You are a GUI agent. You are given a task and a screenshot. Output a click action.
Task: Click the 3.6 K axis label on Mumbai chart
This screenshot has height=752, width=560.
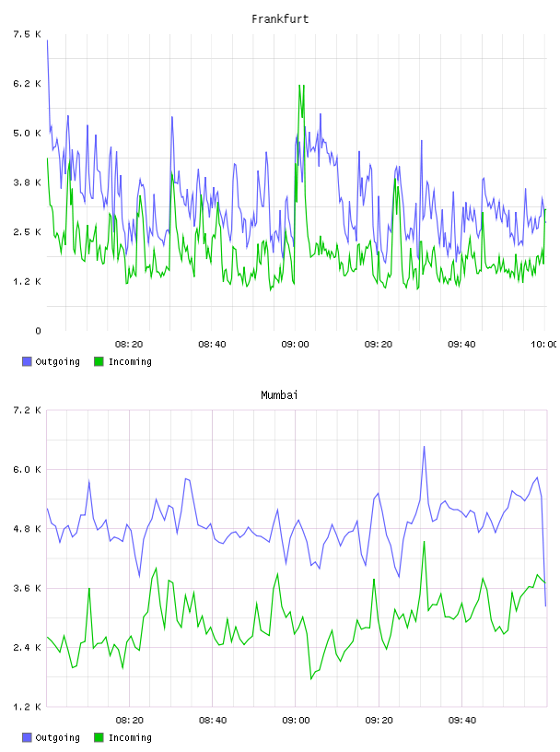[27, 589]
